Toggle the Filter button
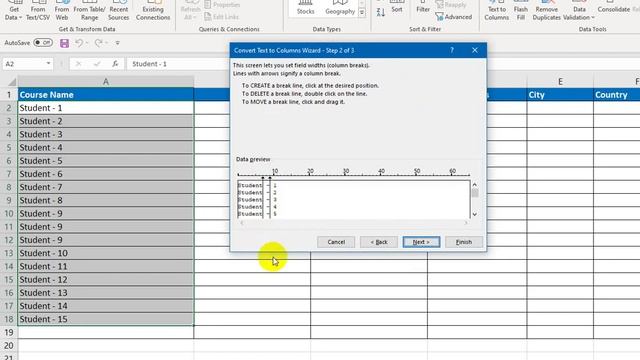The width and height of the screenshot is (640, 360). click(x=423, y=8)
